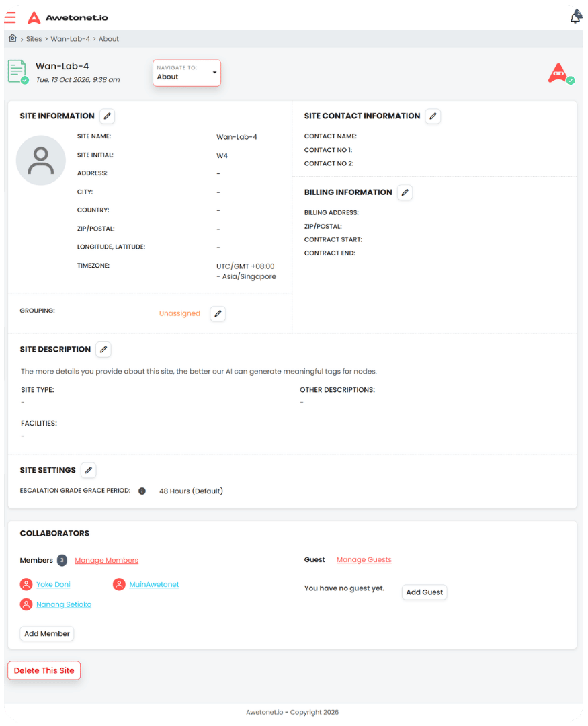
Task: Edit Billing Information pencil icon
Action: (x=405, y=192)
